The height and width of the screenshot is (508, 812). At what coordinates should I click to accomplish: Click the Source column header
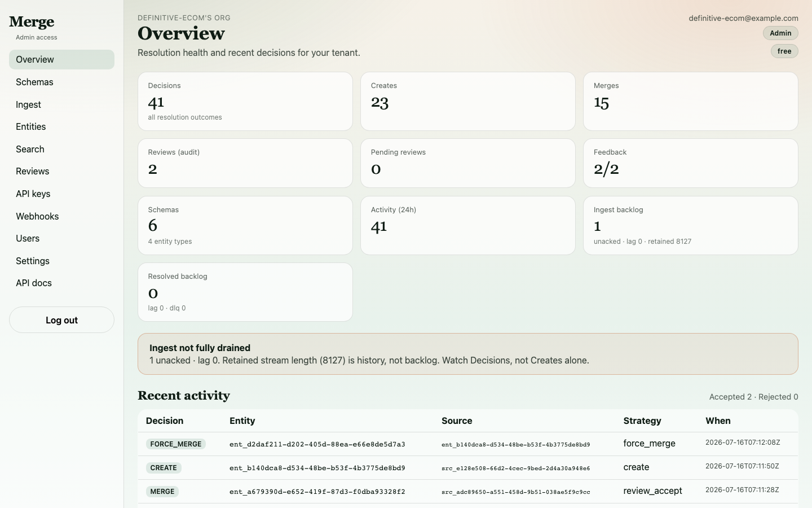[457, 421]
